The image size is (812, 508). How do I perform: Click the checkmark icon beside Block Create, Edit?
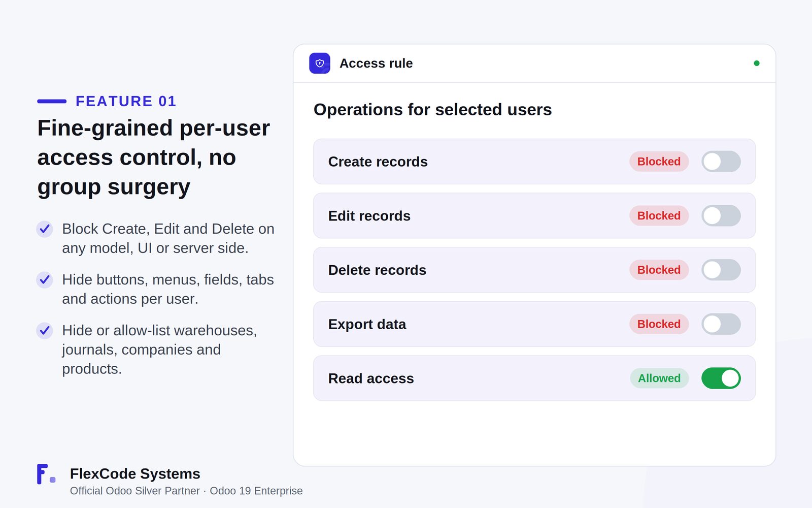(x=45, y=229)
